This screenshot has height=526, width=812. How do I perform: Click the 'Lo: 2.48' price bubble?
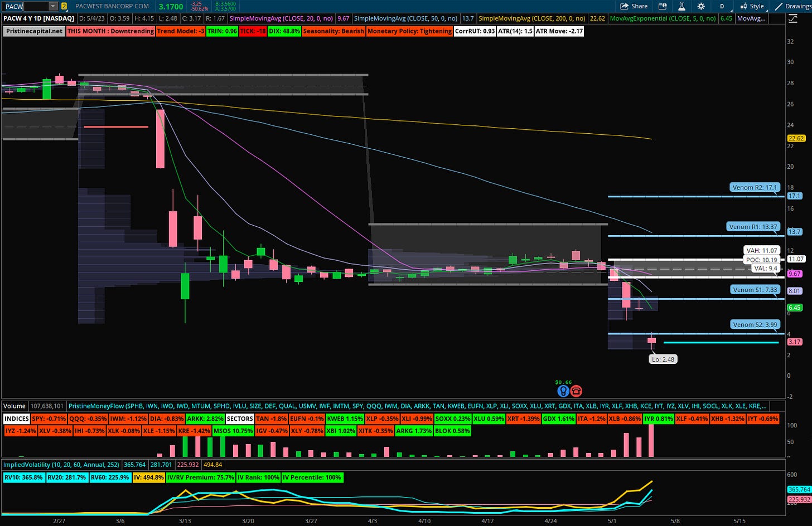663,359
